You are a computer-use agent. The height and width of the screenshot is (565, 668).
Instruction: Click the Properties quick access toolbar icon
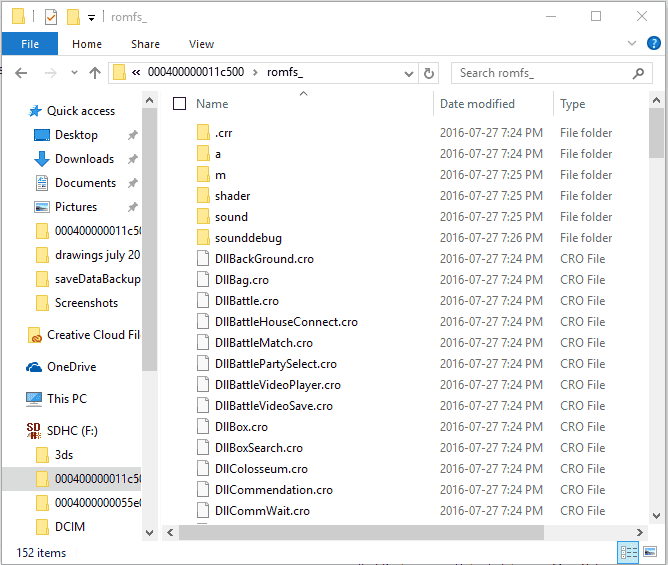(x=51, y=17)
